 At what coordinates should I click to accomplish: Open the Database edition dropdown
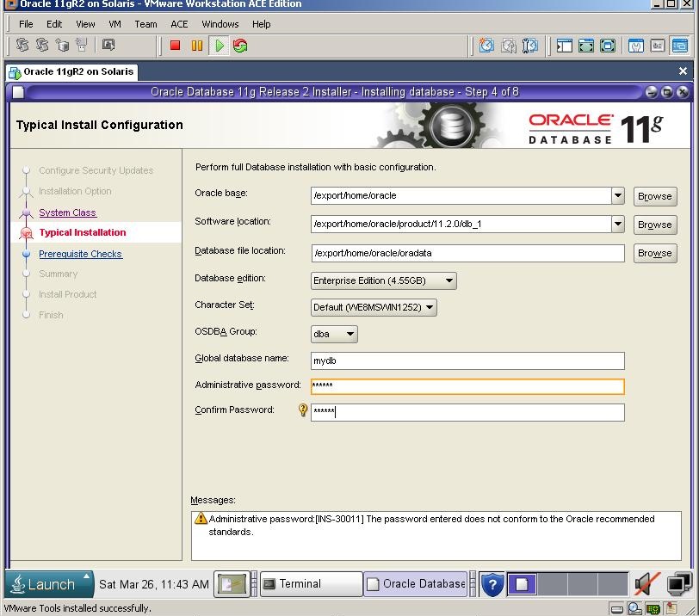(x=448, y=280)
